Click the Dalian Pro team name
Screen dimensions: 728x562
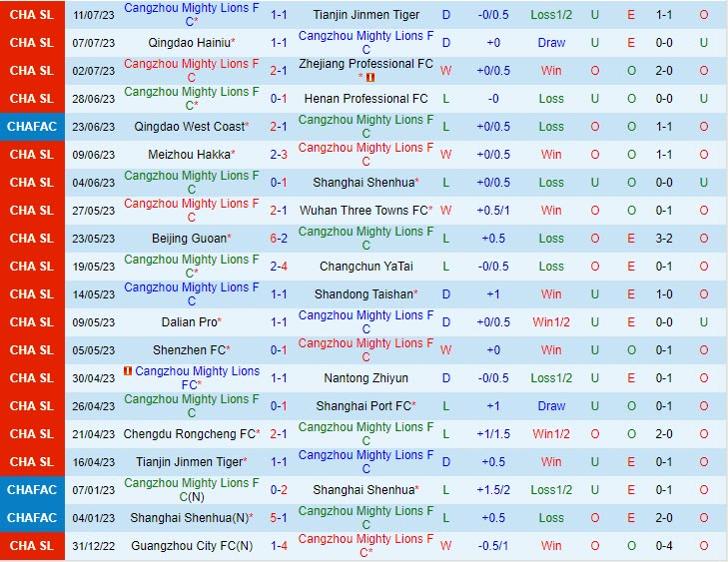189,322
